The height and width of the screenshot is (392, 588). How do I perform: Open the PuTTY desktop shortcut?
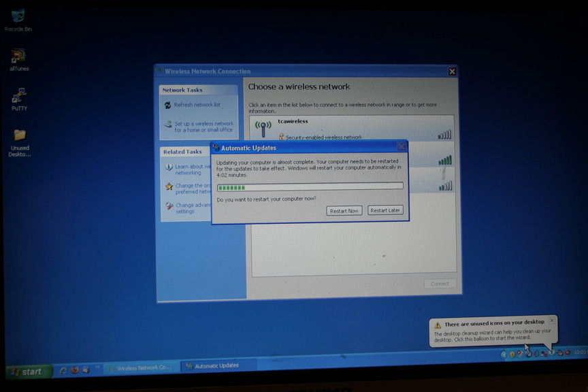(x=19, y=99)
